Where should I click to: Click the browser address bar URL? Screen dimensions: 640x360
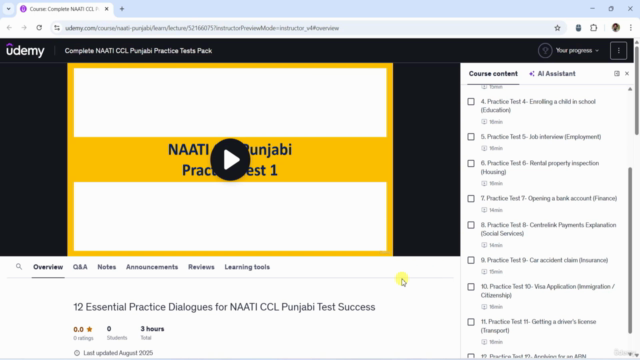[202, 28]
